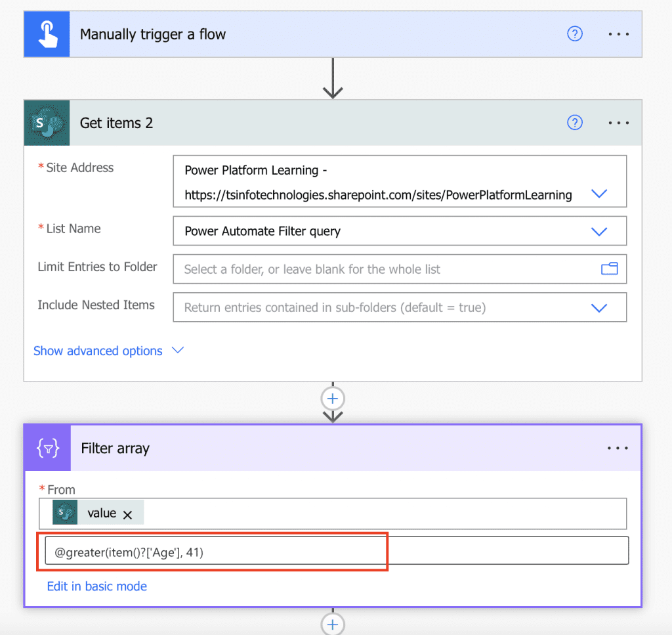The width and height of the screenshot is (672, 635).
Task: Open help for Get items 2
Action: [574, 123]
